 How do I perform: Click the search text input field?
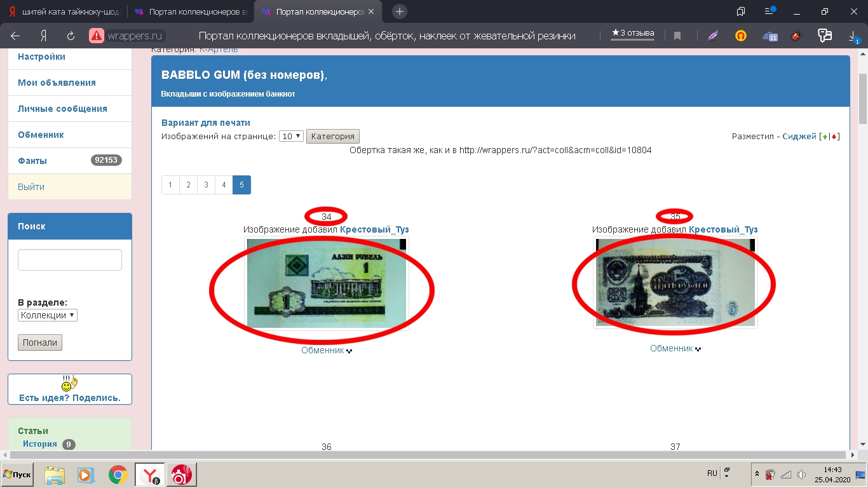[70, 260]
